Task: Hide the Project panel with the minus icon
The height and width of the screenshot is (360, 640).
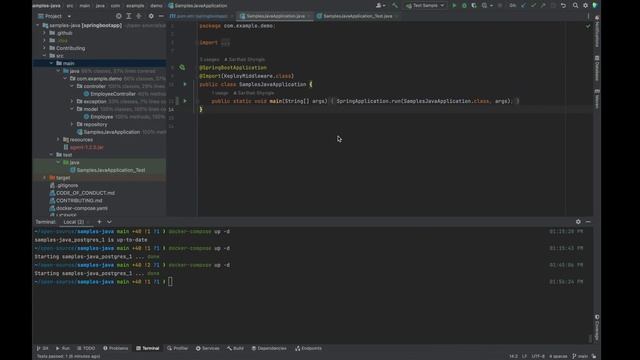Action: click(x=161, y=16)
